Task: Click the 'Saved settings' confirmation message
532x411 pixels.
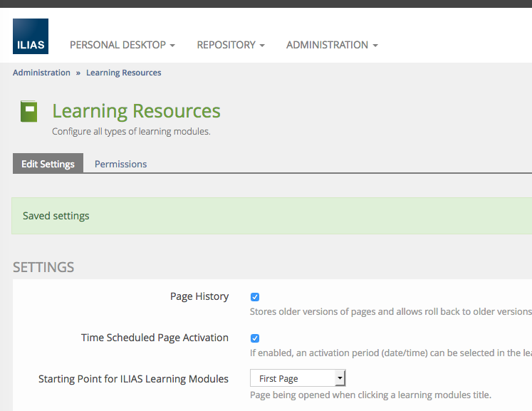Action: tap(56, 216)
